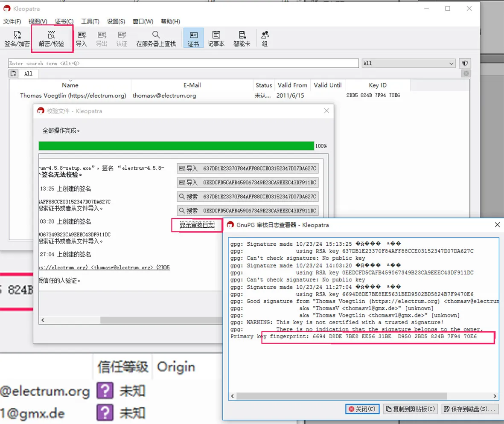Open the 智能卡 view
The height and width of the screenshot is (424, 504).
(x=242, y=39)
